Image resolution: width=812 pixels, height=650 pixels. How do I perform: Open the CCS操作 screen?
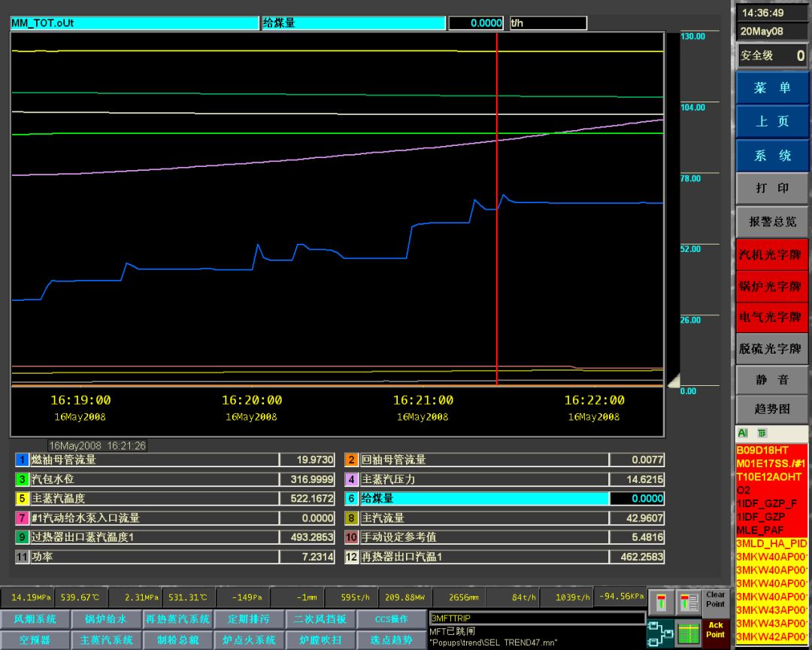pos(392,619)
